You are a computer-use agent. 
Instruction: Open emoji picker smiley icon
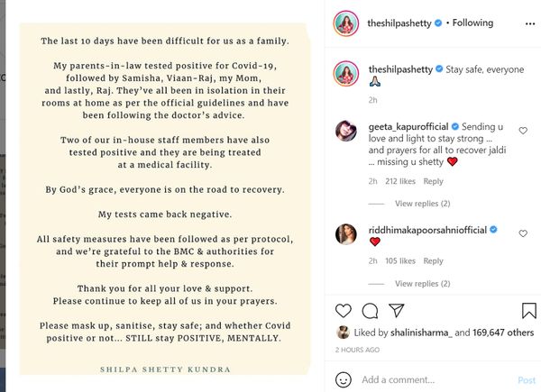pos(344,379)
